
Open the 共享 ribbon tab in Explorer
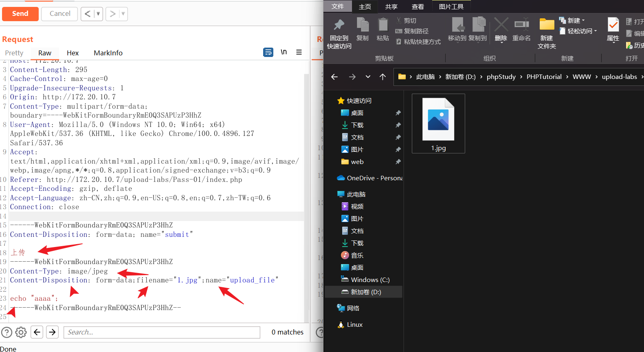391,7
